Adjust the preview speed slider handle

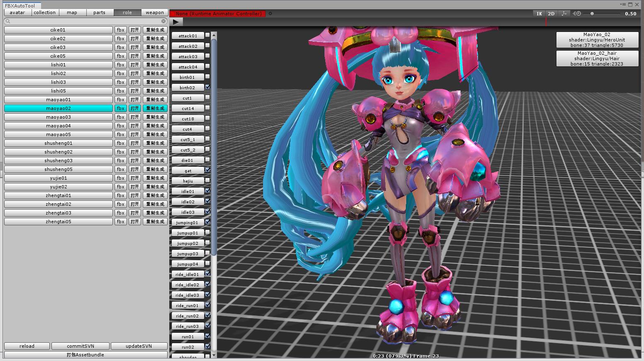[x=592, y=14]
